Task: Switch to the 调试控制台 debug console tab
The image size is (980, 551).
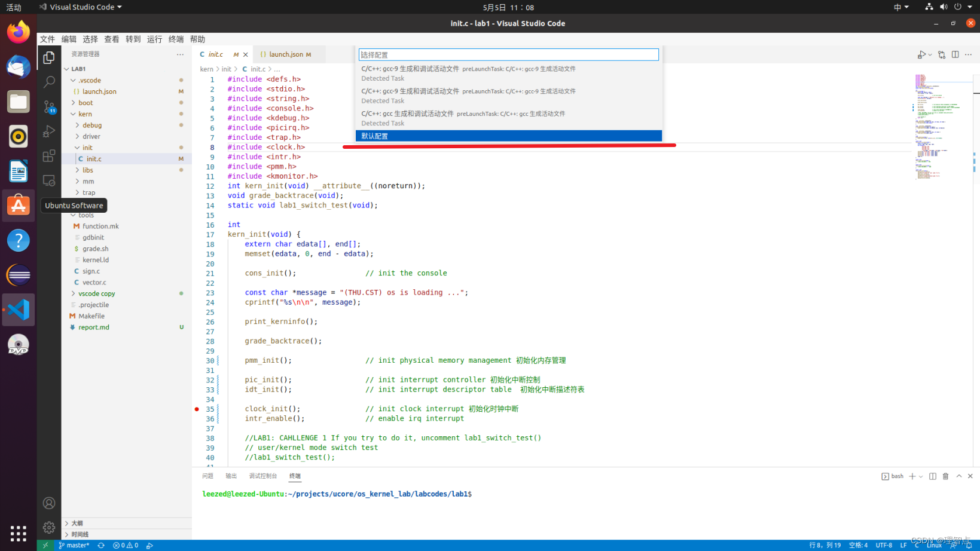Action: (263, 476)
